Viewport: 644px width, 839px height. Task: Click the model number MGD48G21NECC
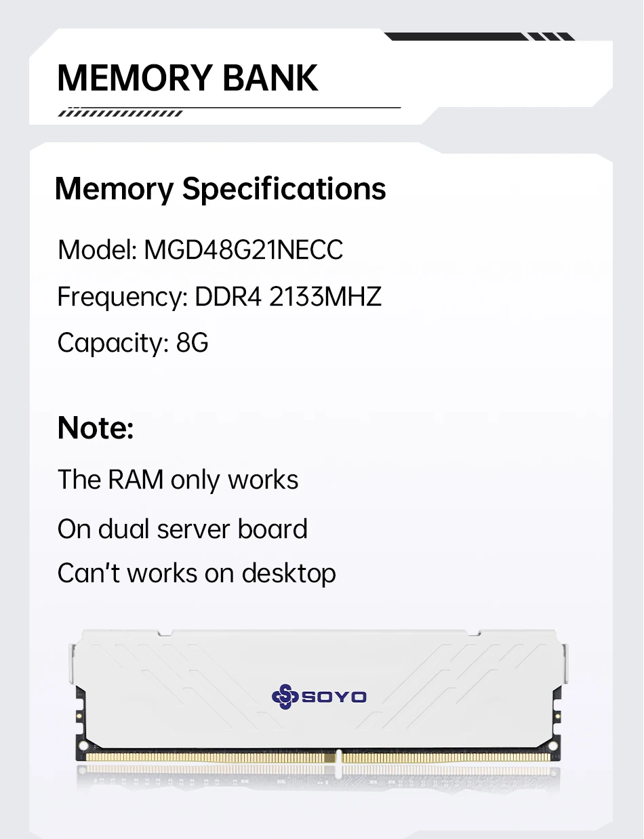[x=243, y=250]
